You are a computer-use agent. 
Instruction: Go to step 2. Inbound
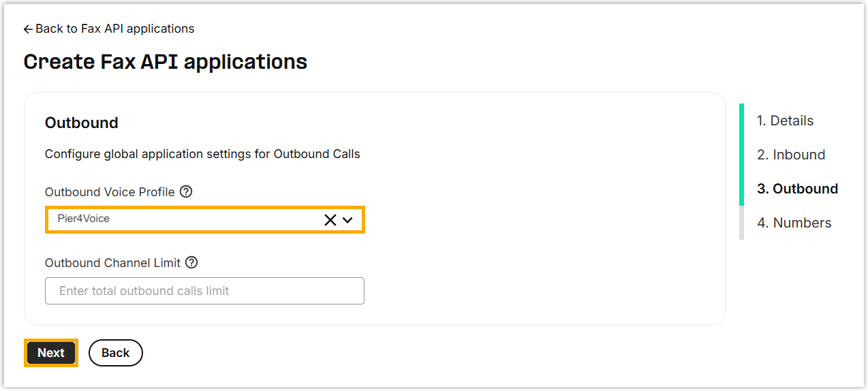pos(790,155)
